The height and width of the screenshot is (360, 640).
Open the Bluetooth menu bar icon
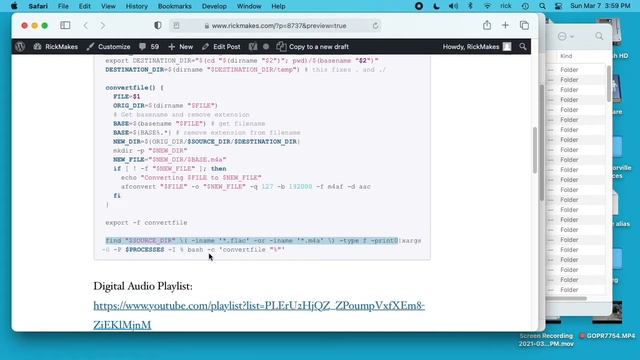[x=470, y=6]
